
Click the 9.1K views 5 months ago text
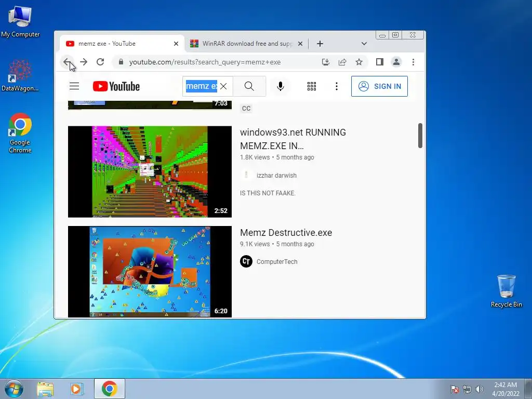click(277, 244)
